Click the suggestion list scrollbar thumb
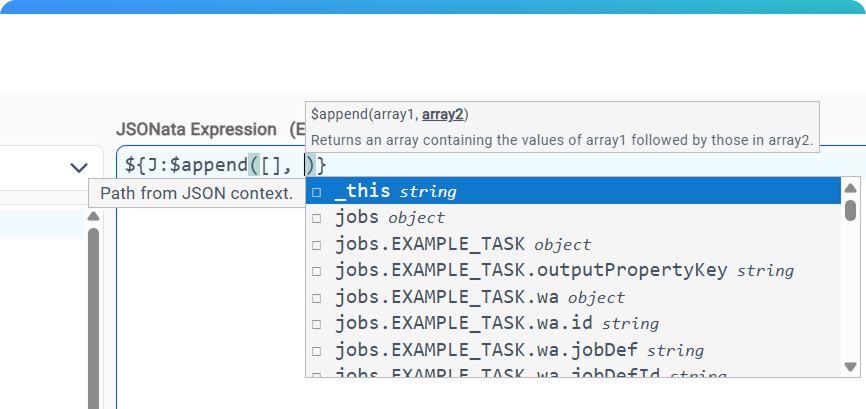 pos(851,210)
